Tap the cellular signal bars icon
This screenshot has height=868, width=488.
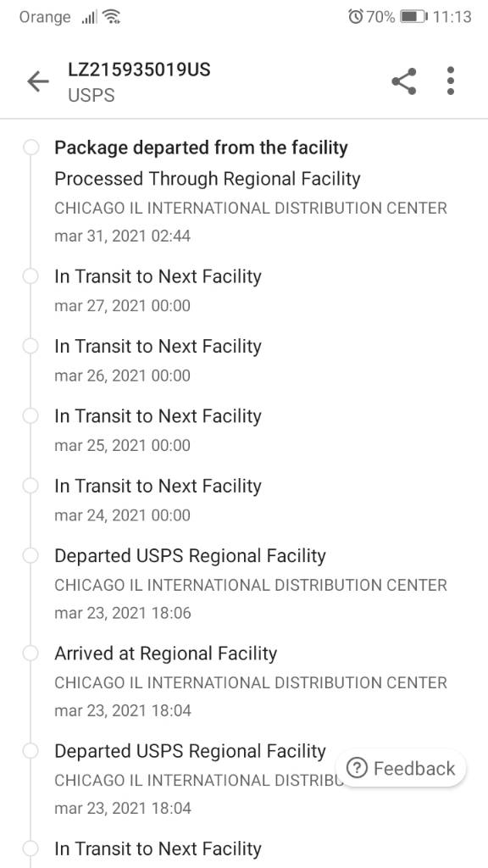coord(89,18)
